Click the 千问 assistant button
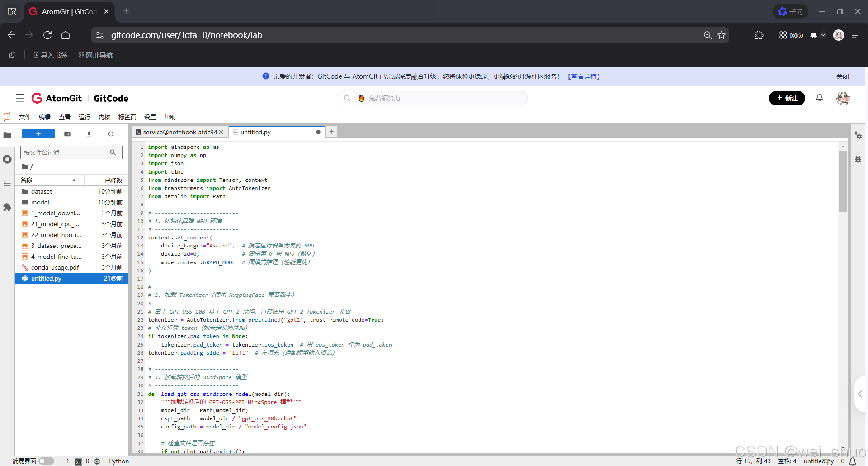This screenshot has width=868, height=466. point(790,12)
